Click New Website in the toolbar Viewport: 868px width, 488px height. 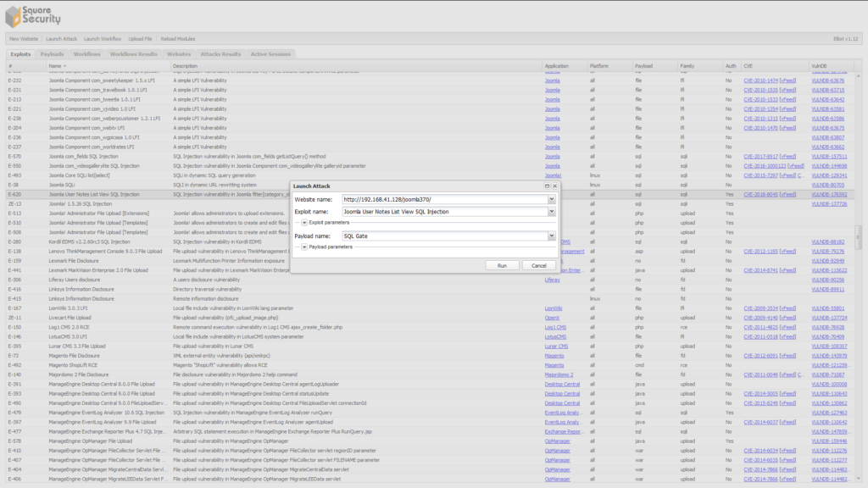coord(24,39)
